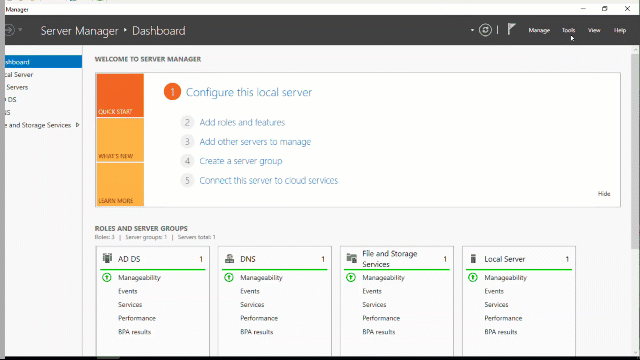Screen dimensions: 640x360
Task: Click the DNS role tile icon
Action: pos(229,259)
